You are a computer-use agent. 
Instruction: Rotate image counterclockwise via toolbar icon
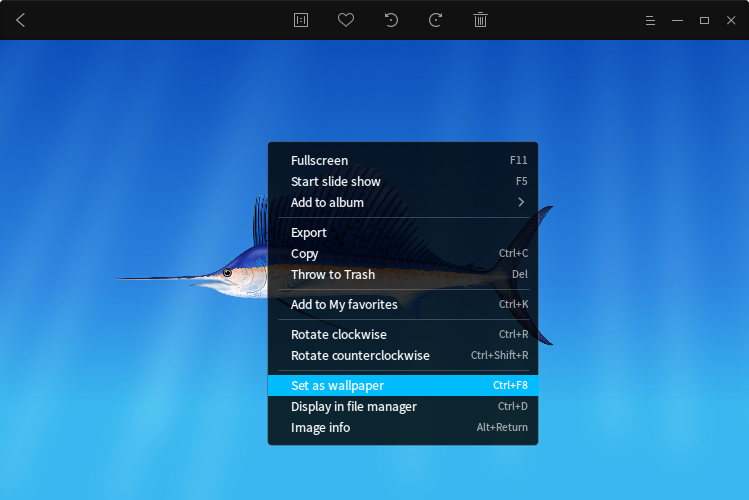[x=391, y=20]
